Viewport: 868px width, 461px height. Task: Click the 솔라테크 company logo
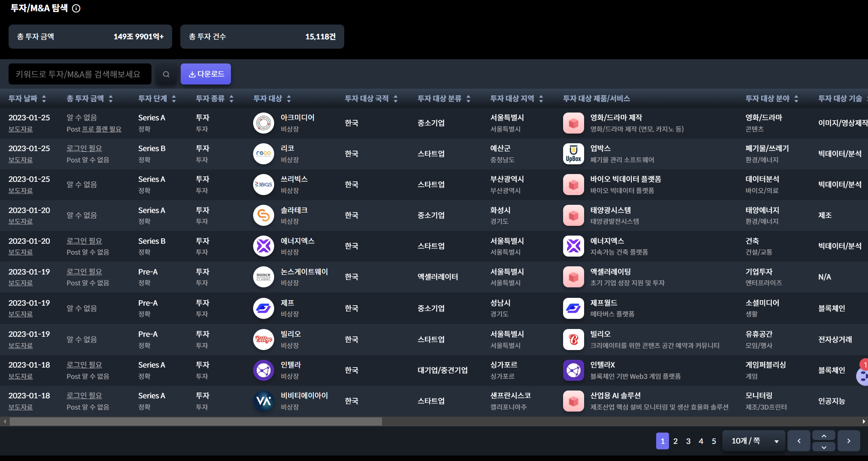264,215
